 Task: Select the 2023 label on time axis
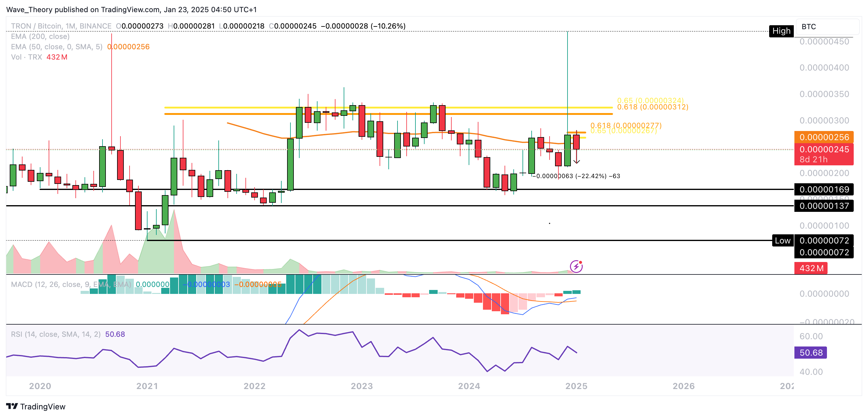coord(362,386)
